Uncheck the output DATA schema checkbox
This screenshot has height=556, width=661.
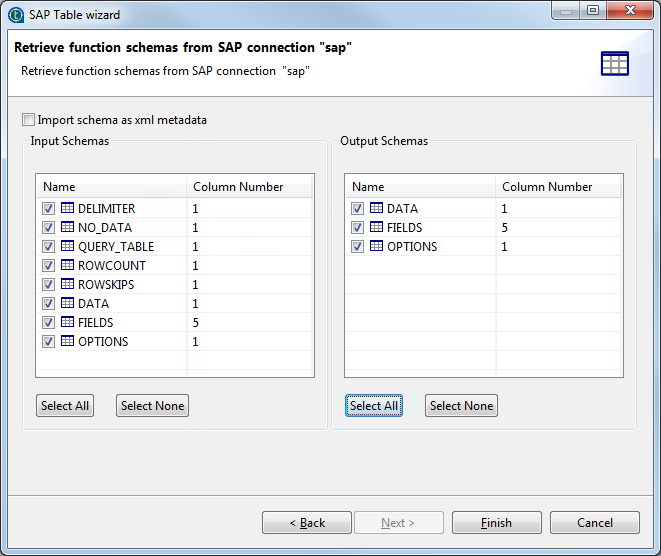pyautogui.click(x=358, y=209)
